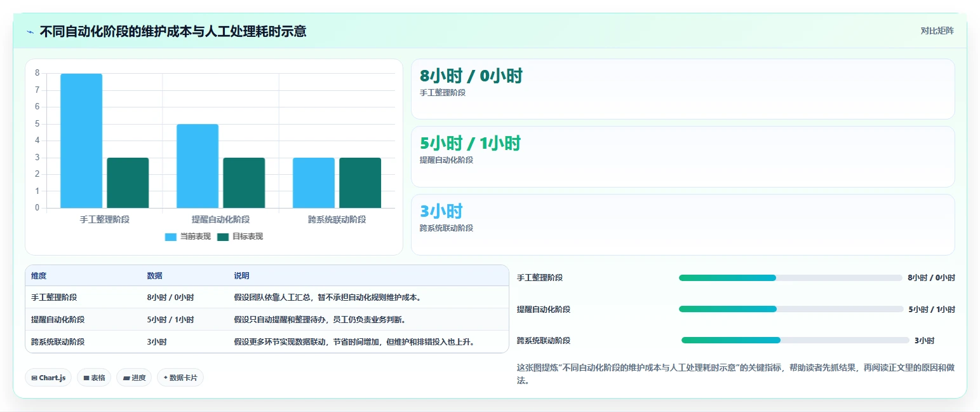Click the 手工整理阶段 progress bar
980x412 pixels.
pyautogui.click(x=791, y=278)
